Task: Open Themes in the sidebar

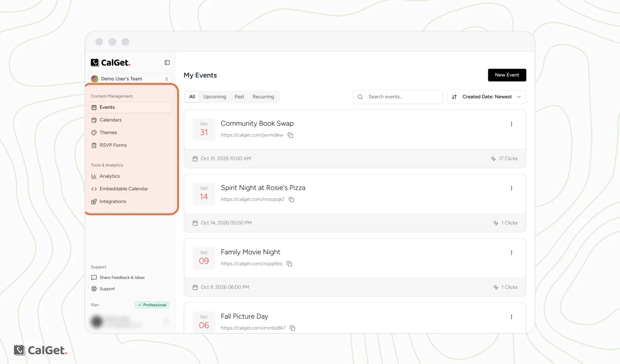Action: pyautogui.click(x=130, y=132)
